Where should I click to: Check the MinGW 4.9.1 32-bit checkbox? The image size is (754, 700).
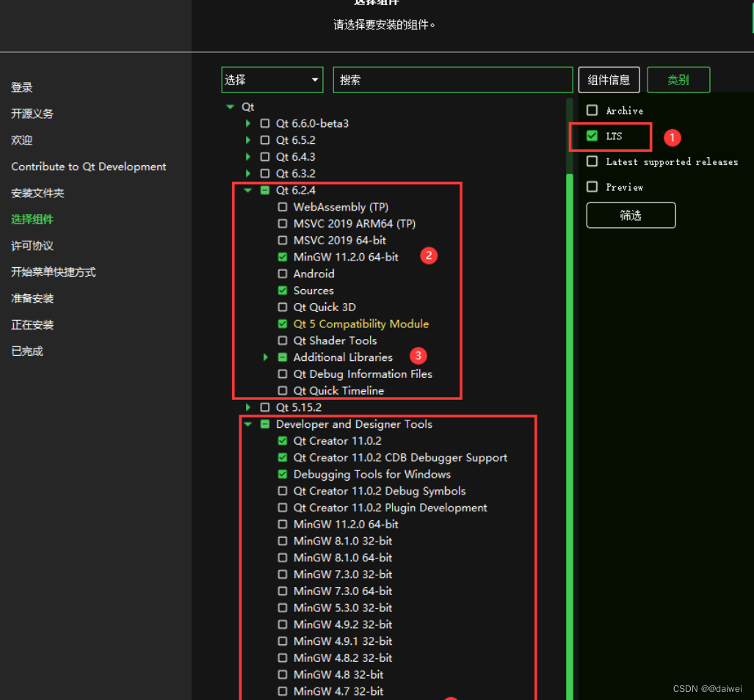tap(283, 641)
